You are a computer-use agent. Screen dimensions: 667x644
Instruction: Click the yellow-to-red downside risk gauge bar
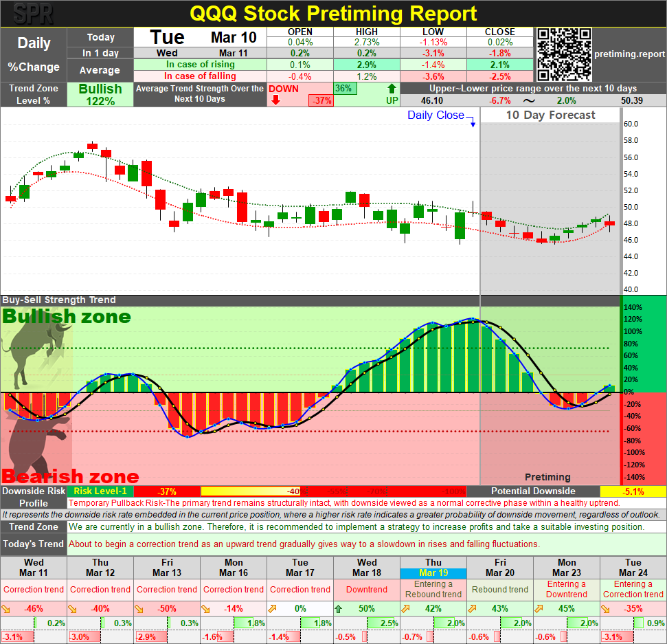coord(334,491)
